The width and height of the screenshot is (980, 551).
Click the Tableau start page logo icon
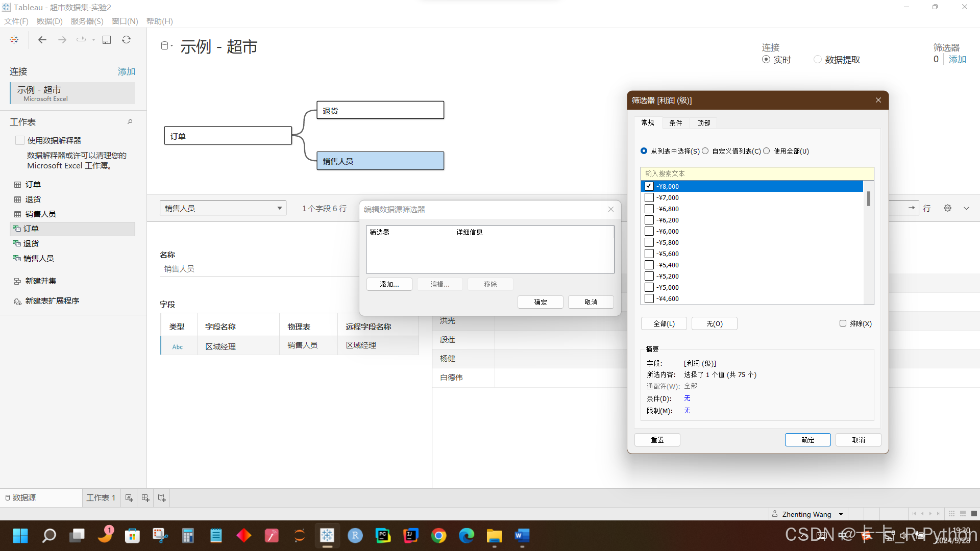[x=14, y=40]
